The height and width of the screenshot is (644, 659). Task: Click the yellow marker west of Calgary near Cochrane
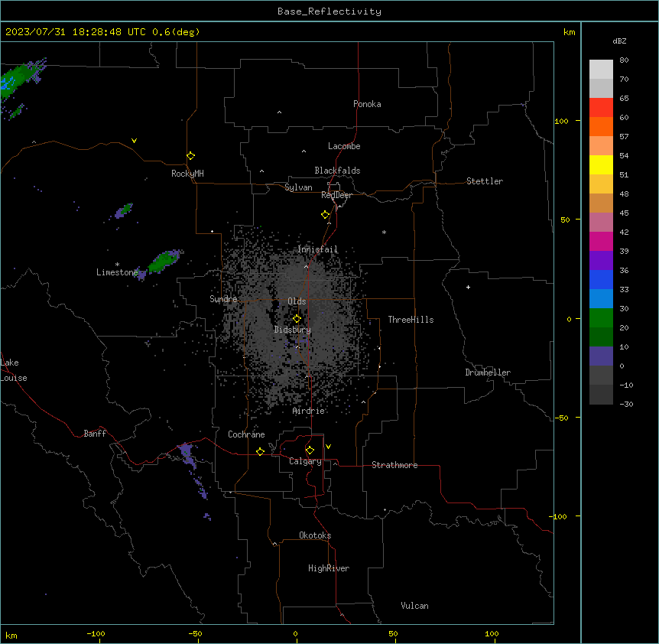point(260,451)
